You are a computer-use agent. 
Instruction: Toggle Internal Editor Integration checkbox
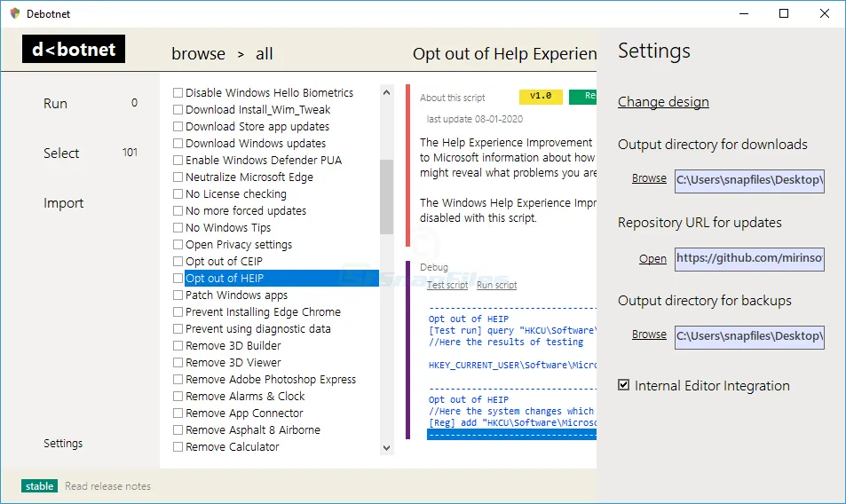624,385
